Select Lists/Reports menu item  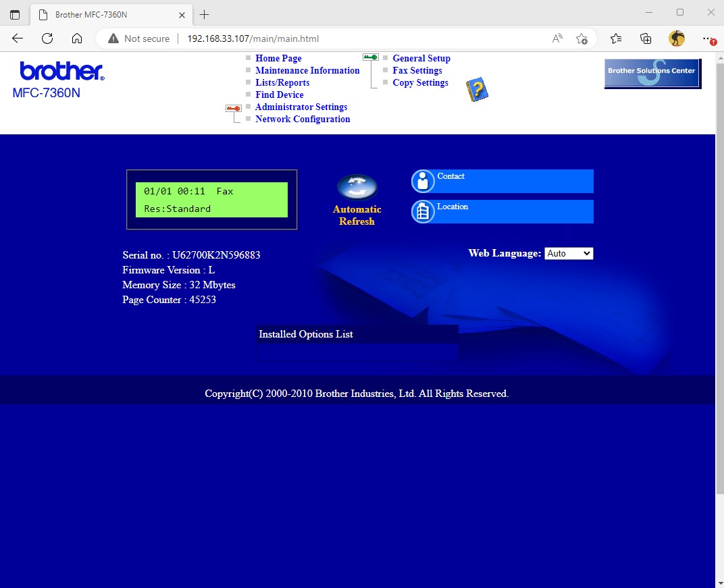pos(282,82)
